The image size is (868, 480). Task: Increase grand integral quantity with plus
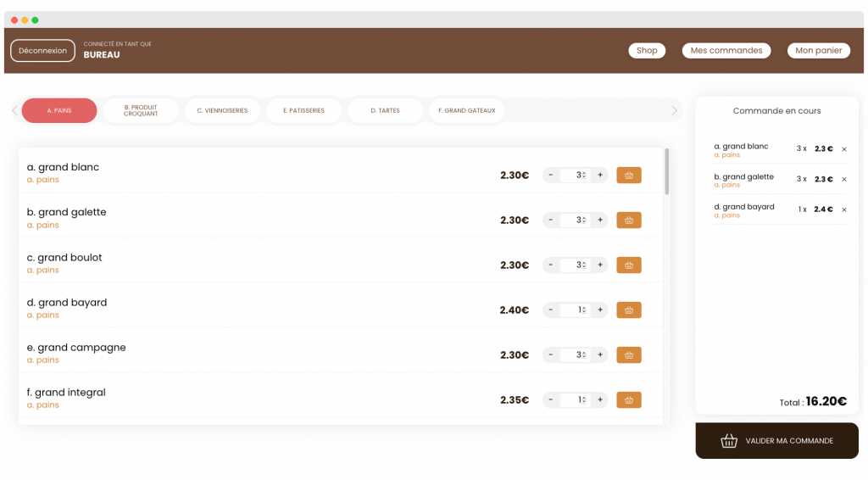tap(600, 399)
